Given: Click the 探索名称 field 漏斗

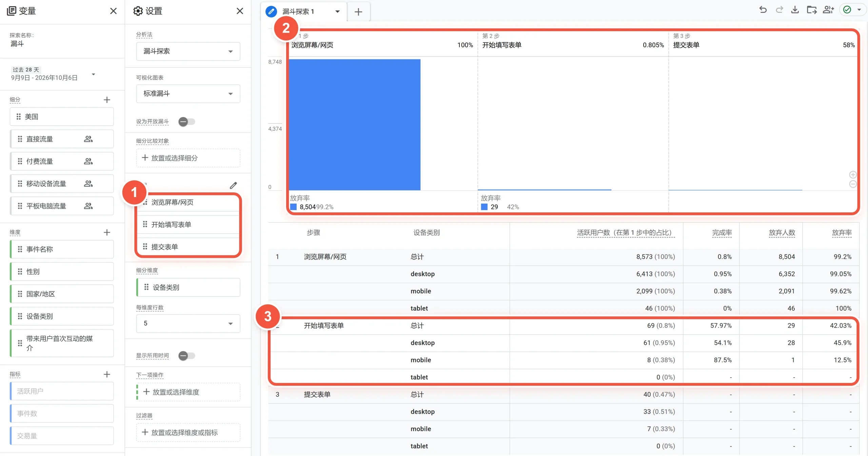Looking at the screenshot, I should tap(17, 44).
